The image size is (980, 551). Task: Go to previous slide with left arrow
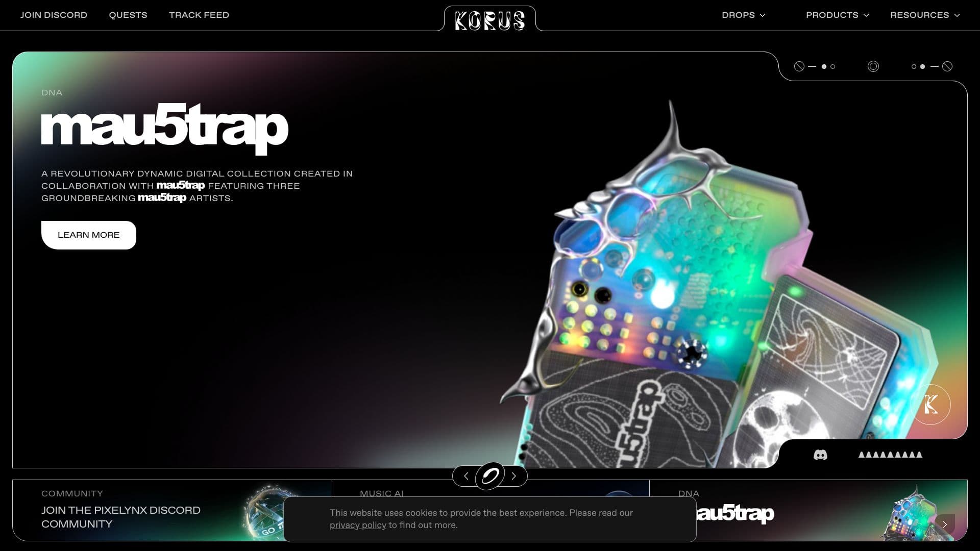tap(466, 476)
